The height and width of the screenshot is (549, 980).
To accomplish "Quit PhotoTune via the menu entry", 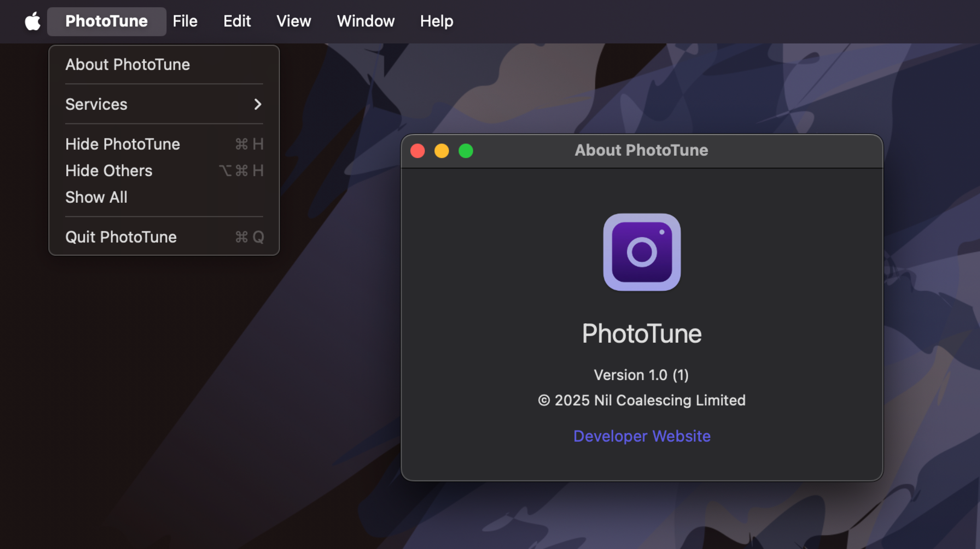I will pos(121,237).
